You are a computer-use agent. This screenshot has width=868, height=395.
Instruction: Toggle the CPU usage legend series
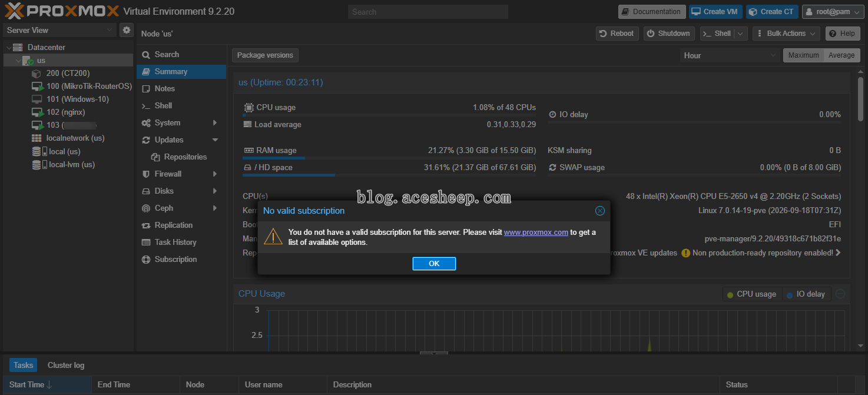click(751, 294)
